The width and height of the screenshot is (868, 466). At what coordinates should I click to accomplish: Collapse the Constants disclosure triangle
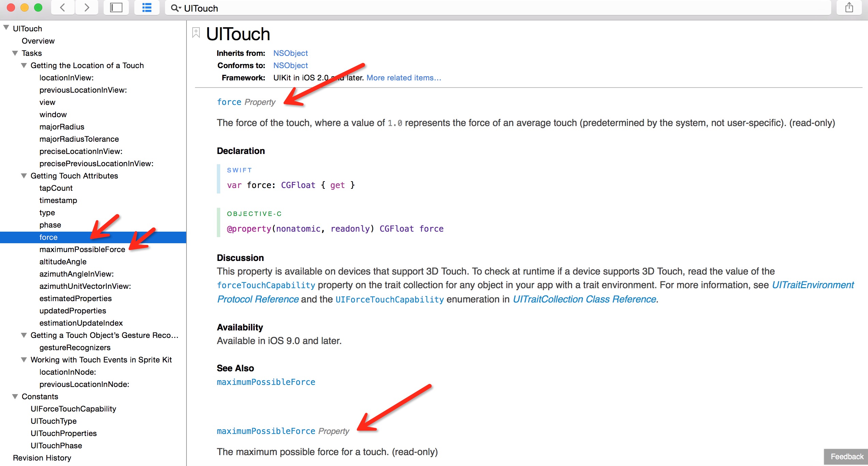point(15,397)
